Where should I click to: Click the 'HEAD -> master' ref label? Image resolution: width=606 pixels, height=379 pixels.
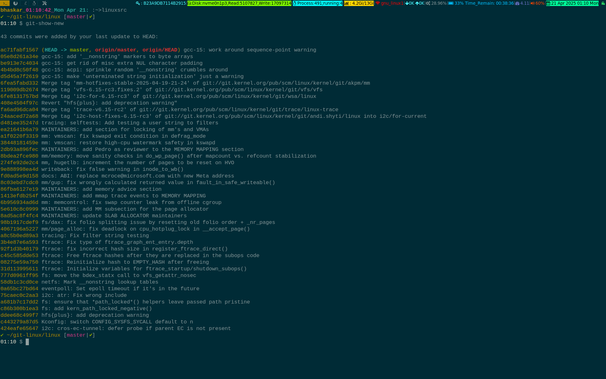point(66,50)
